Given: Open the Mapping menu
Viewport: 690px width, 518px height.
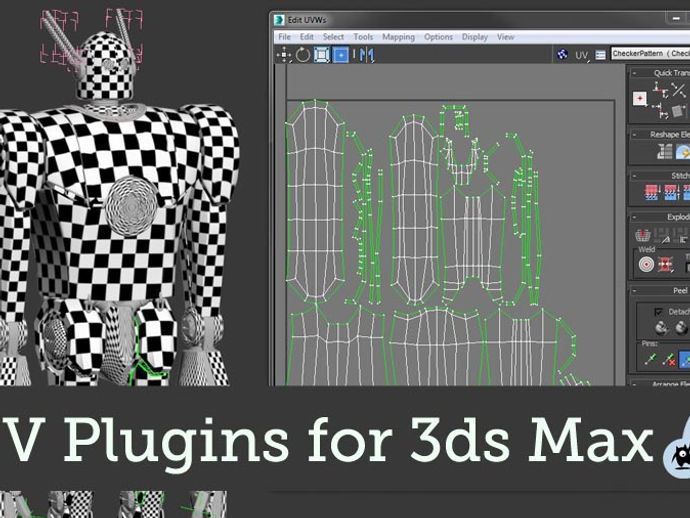Looking at the screenshot, I should pos(398,37).
